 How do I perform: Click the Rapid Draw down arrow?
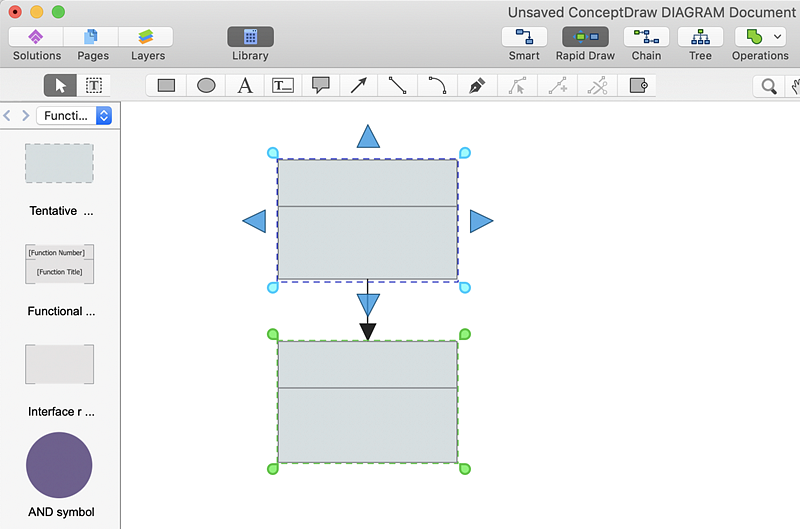(368, 305)
